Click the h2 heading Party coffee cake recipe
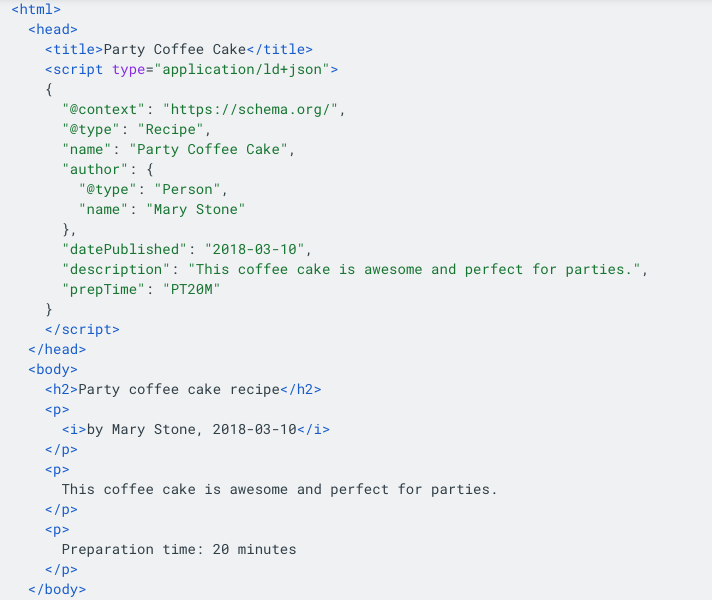This screenshot has height=600, width=712. [x=179, y=389]
